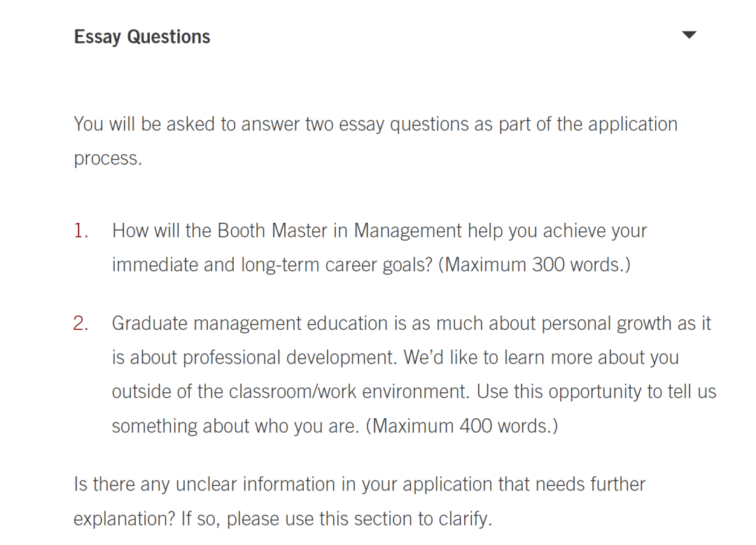Click the word 'process.' in the intro

pos(108,159)
